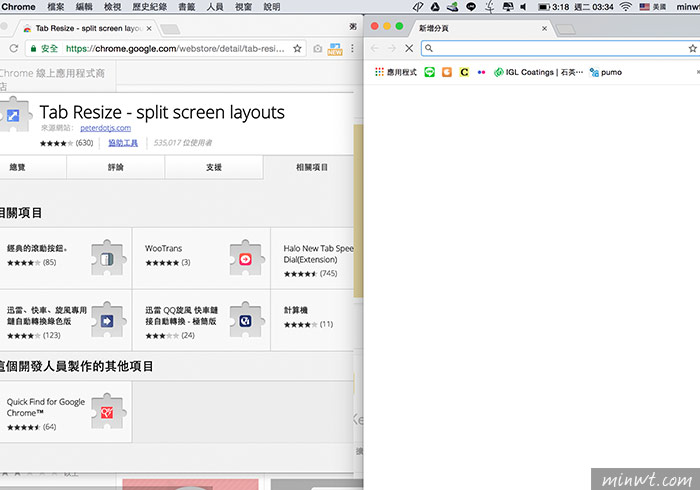
Task: Reload the page in left Chrome window
Action: click(13, 48)
